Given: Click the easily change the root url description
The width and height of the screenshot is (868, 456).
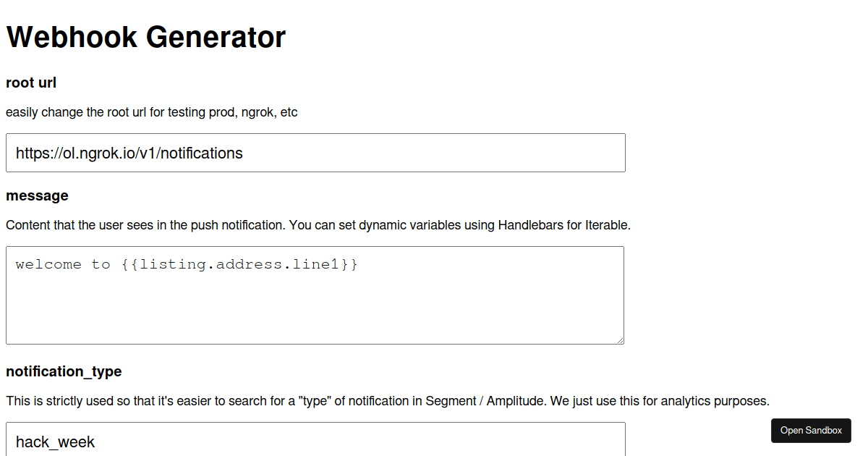Looking at the screenshot, I should pyautogui.click(x=151, y=112).
